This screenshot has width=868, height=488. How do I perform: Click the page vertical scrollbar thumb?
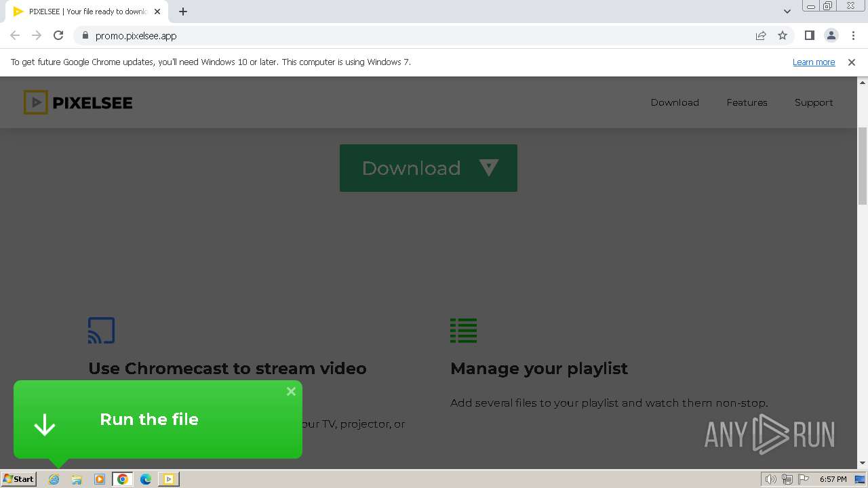pos(863,166)
